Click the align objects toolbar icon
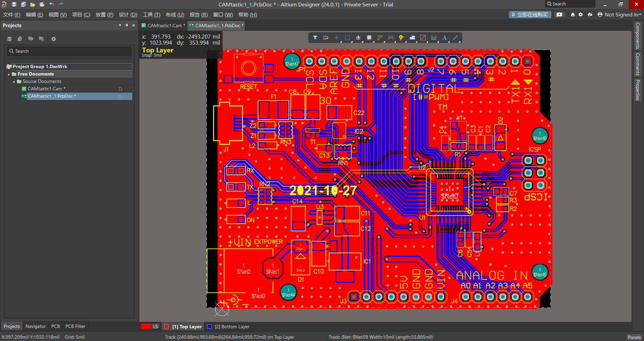 pos(358,38)
